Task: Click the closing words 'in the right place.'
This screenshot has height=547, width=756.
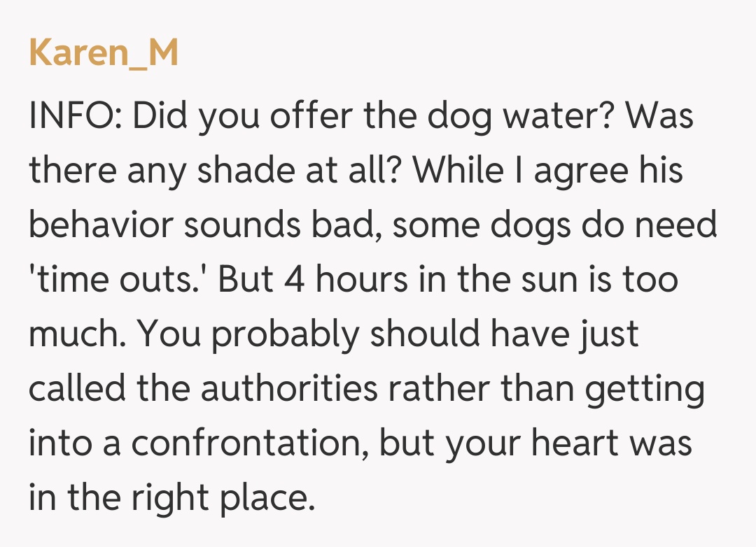Action: pyautogui.click(x=168, y=499)
